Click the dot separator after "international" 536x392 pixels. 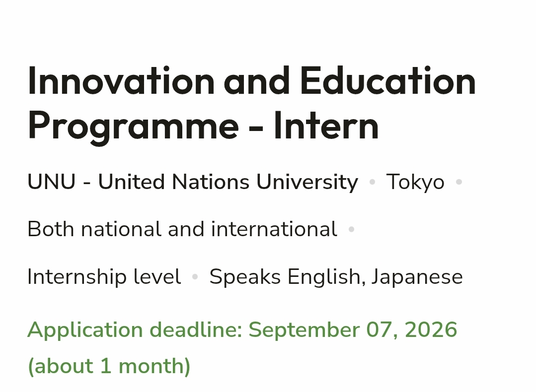coord(351,229)
